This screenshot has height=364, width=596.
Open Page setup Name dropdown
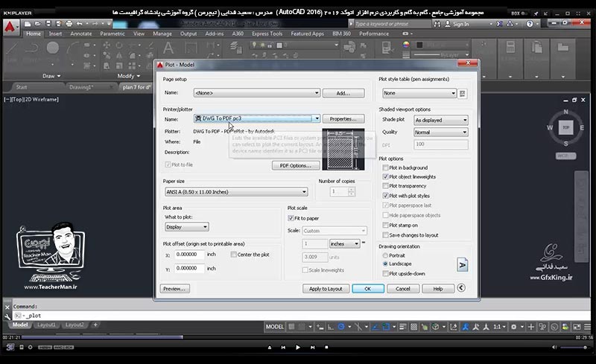(x=257, y=93)
